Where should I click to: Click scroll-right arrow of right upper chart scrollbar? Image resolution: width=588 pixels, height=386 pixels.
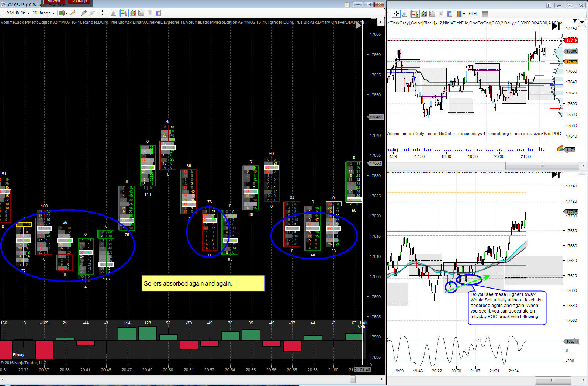[x=583, y=166]
